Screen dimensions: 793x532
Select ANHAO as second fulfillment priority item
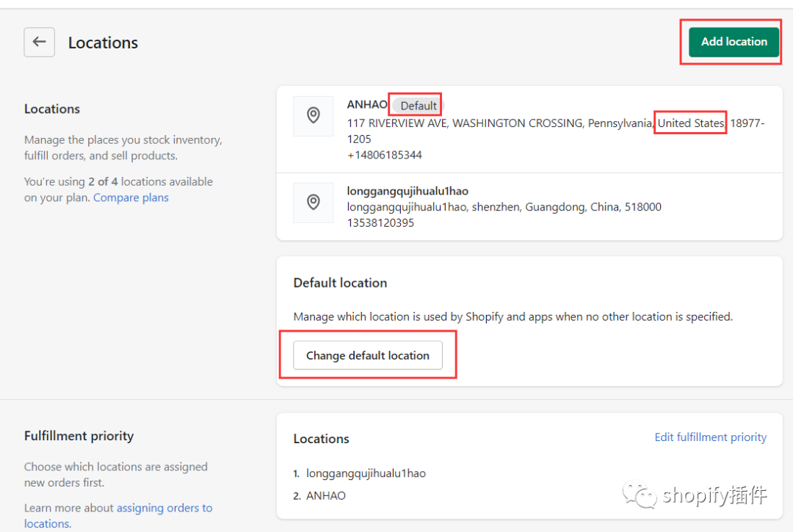(x=326, y=495)
